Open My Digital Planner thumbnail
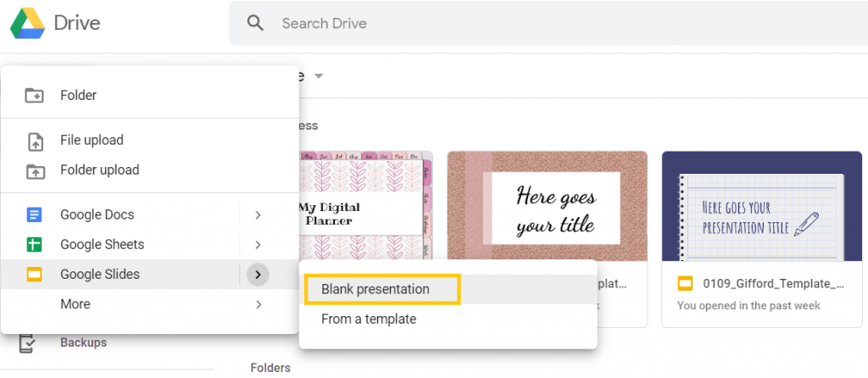The width and height of the screenshot is (868, 378). pyautogui.click(x=365, y=205)
